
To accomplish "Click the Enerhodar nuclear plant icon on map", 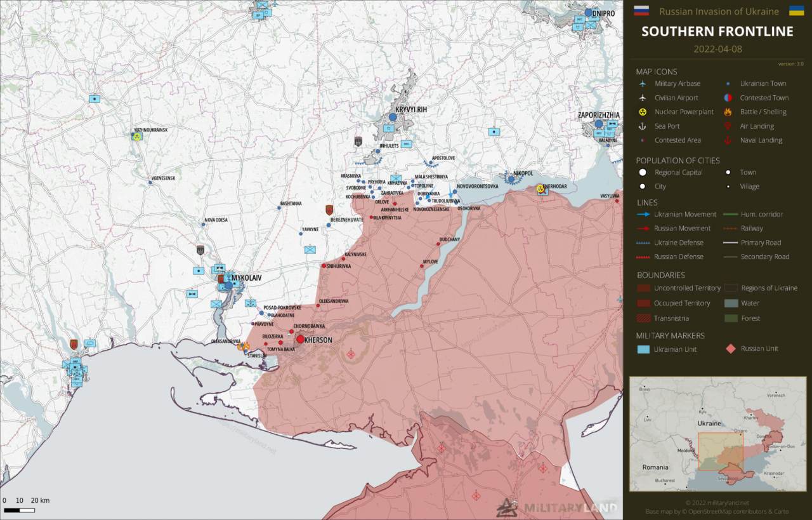I will point(540,189).
